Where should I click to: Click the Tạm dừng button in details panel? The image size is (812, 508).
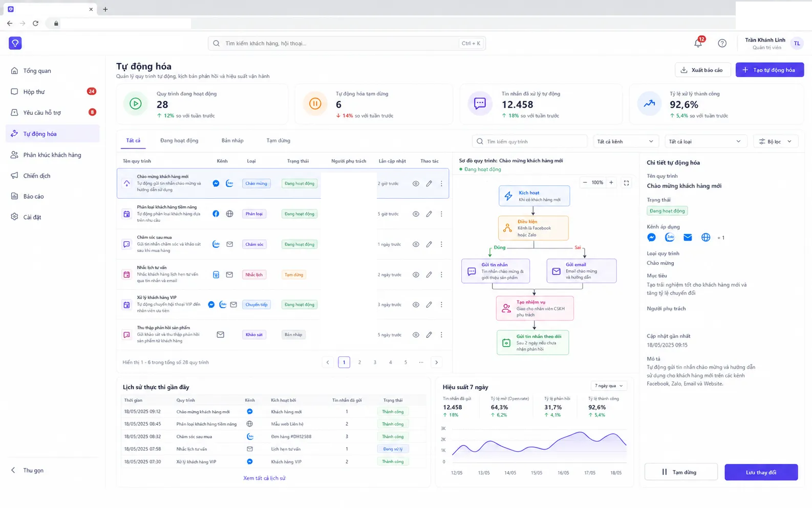click(681, 472)
